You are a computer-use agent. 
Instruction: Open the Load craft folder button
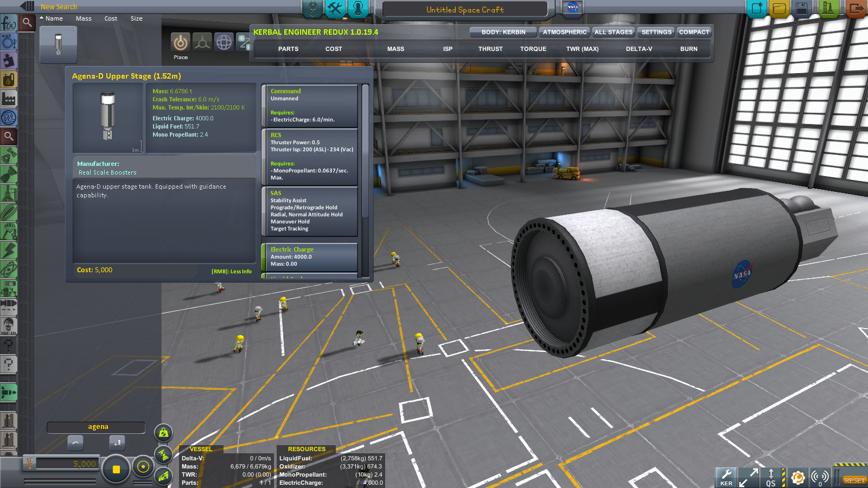(779, 9)
